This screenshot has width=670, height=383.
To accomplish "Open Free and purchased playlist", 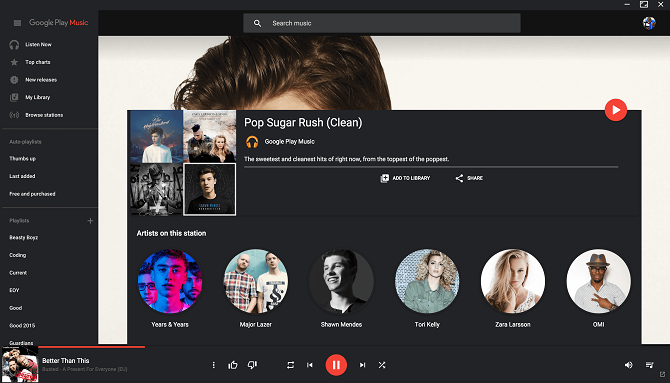I will (x=32, y=194).
